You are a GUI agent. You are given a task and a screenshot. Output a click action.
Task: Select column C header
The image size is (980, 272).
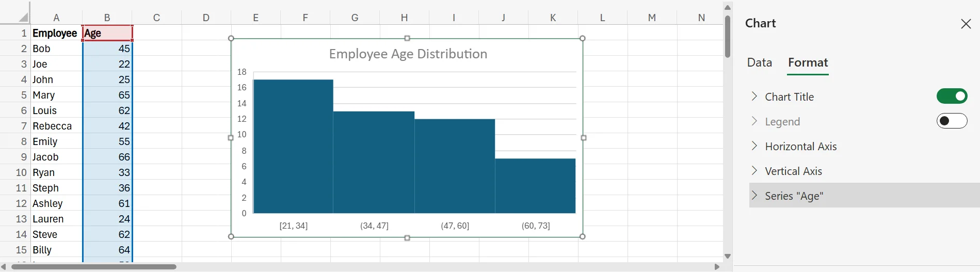tap(156, 18)
